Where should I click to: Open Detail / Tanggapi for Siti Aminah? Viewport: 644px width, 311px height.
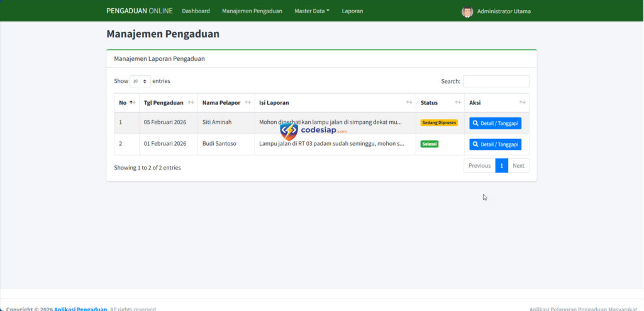(495, 123)
